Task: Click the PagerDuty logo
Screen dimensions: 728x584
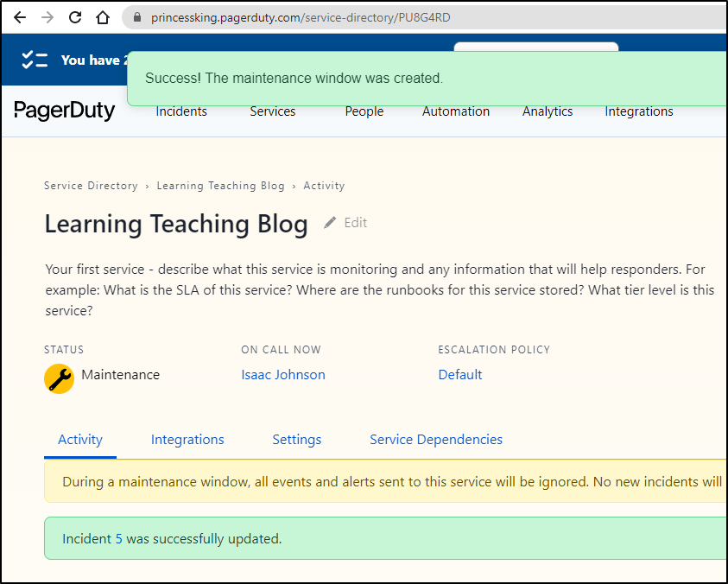Action: click(x=65, y=111)
